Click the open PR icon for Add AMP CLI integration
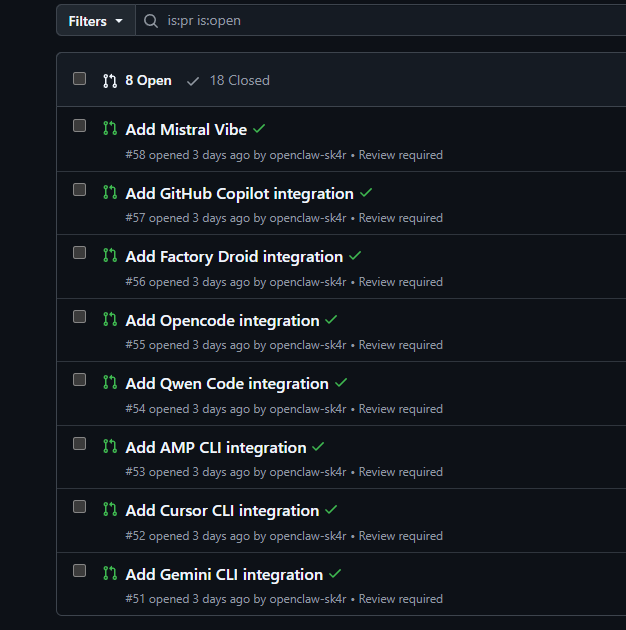Viewport: 626px width, 630px height. point(110,446)
